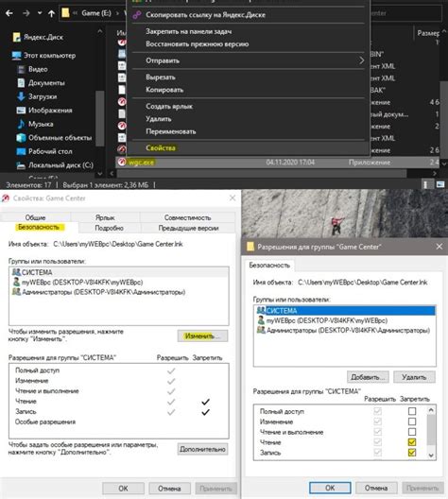Click the Изменить... button
The height and width of the screenshot is (499, 448).
[202, 336]
